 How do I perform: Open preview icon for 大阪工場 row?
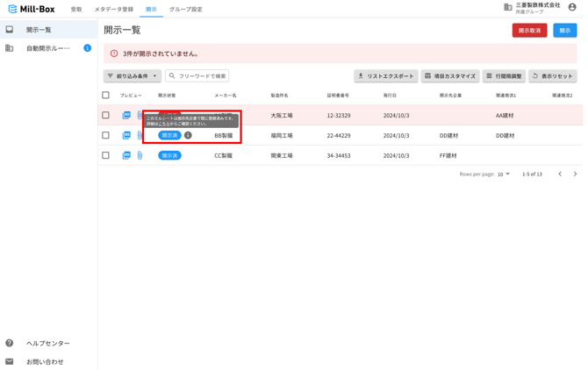pyautogui.click(x=126, y=116)
